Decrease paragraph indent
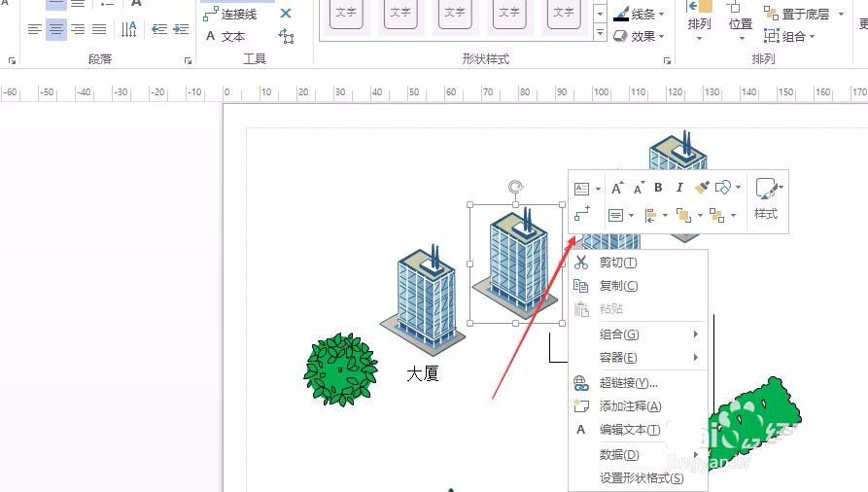The width and height of the screenshot is (868, 492). (x=159, y=29)
